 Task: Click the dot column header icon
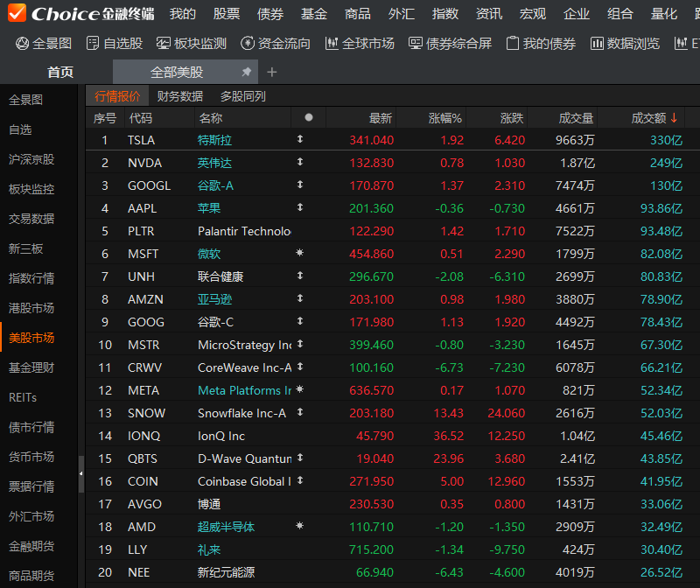pos(309,117)
